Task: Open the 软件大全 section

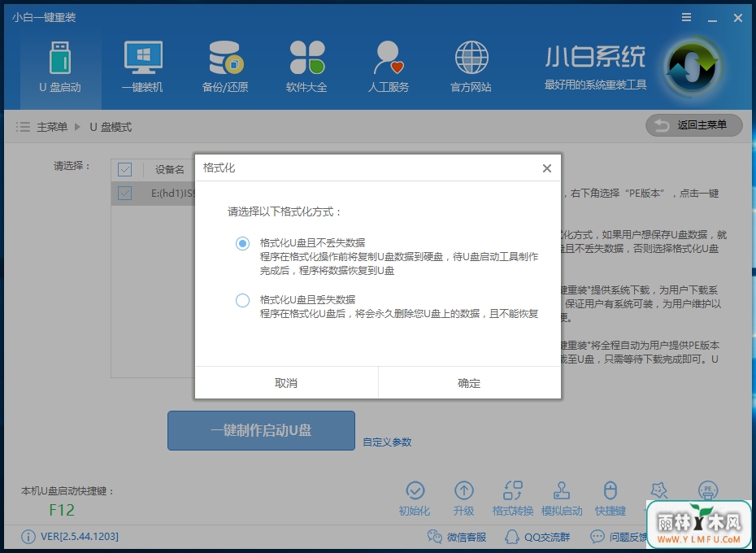Action: click(x=306, y=67)
